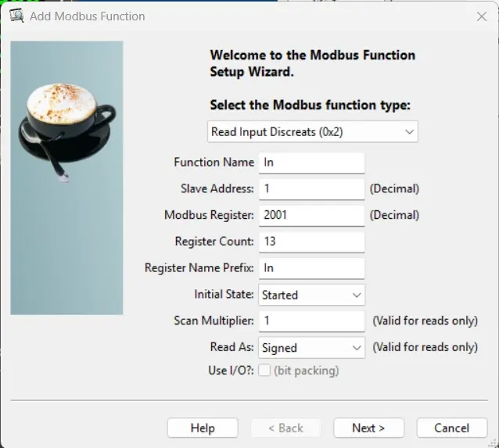
Task: Click the Register Count field
Action: [311, 242]
